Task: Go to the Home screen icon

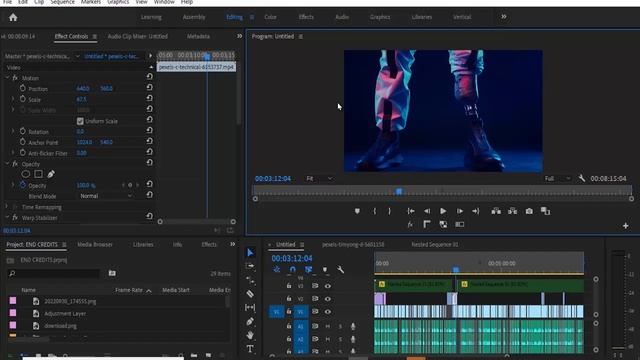Action: (13, 17)
